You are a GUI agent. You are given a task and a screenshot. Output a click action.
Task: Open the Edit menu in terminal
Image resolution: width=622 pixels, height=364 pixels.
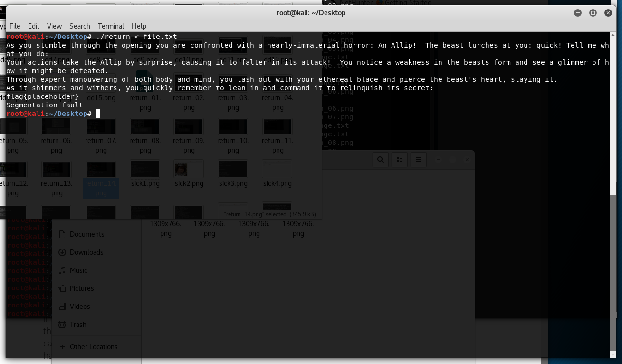coord(34,26)
